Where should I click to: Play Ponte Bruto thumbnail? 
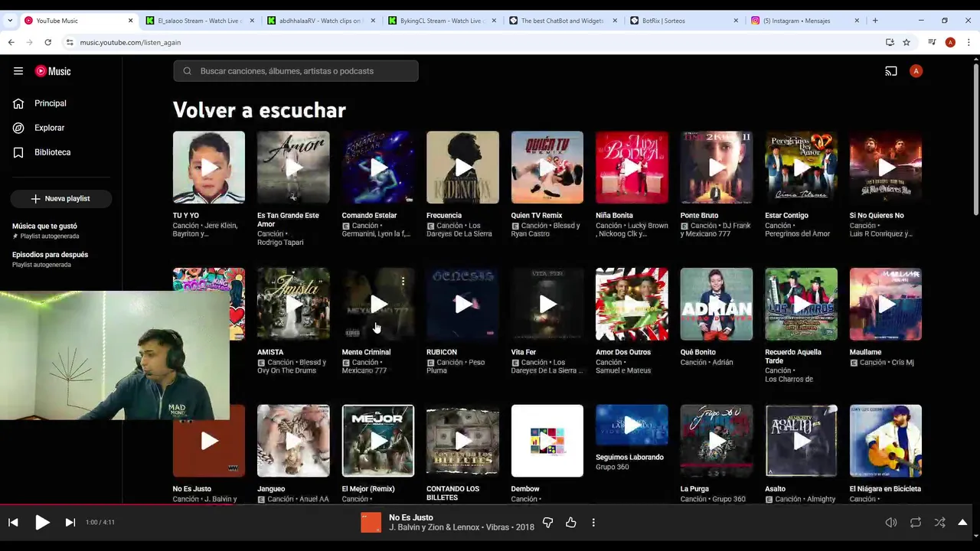717,168
